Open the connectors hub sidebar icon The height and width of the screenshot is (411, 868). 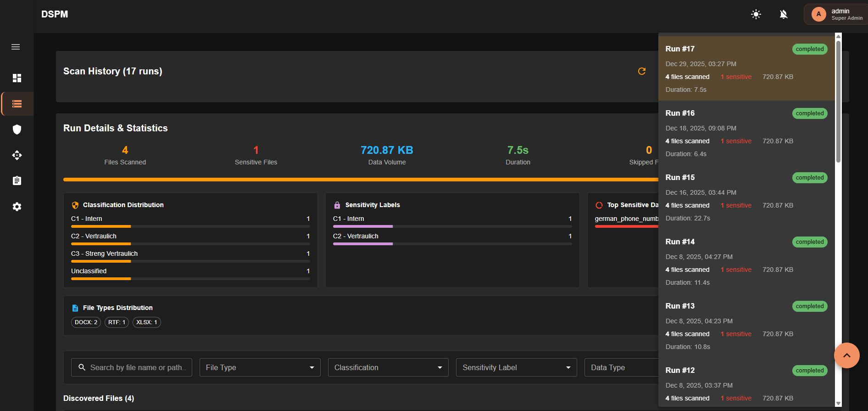tap(17, 155)
